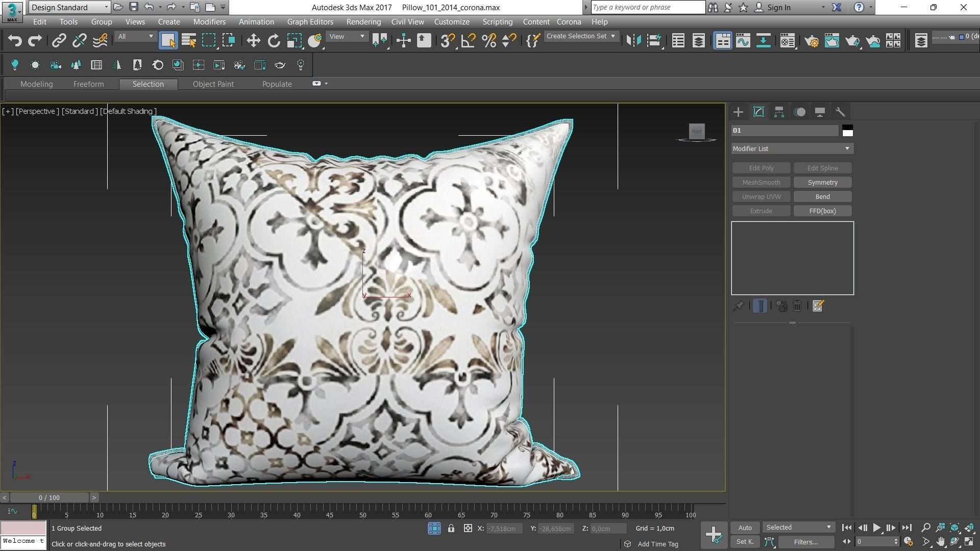Open the Curve Editor icon
Image resolution: width=980 pixels, height=551 pixels.
click(x=743, y=41)
